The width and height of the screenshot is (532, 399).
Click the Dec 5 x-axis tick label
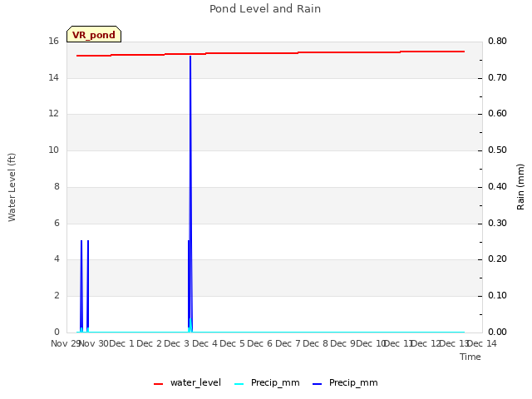[x=232, y=343]
